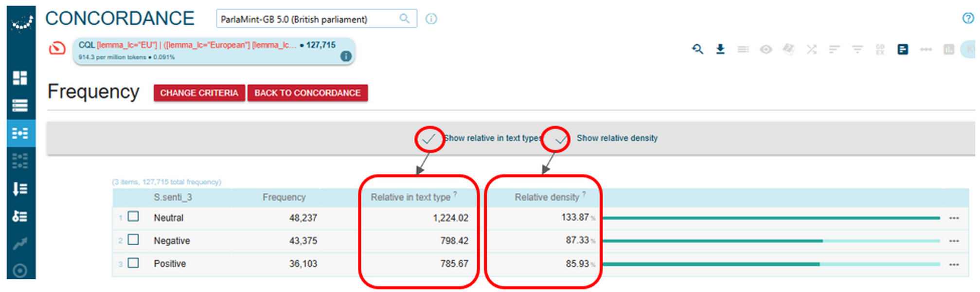This screenshot has height=292, width=980.
Task: Click the info badge in the CQL query box
Action: (346, 56)
